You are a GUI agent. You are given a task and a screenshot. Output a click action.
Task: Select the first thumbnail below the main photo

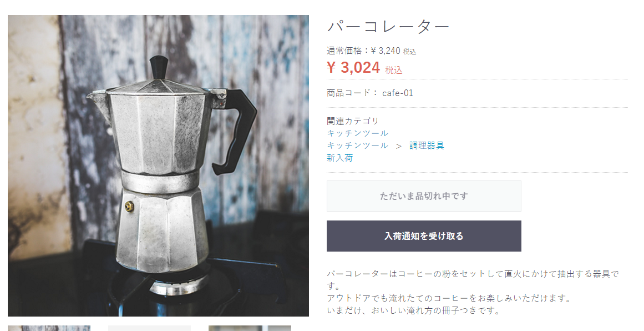(x=49, y=328)
